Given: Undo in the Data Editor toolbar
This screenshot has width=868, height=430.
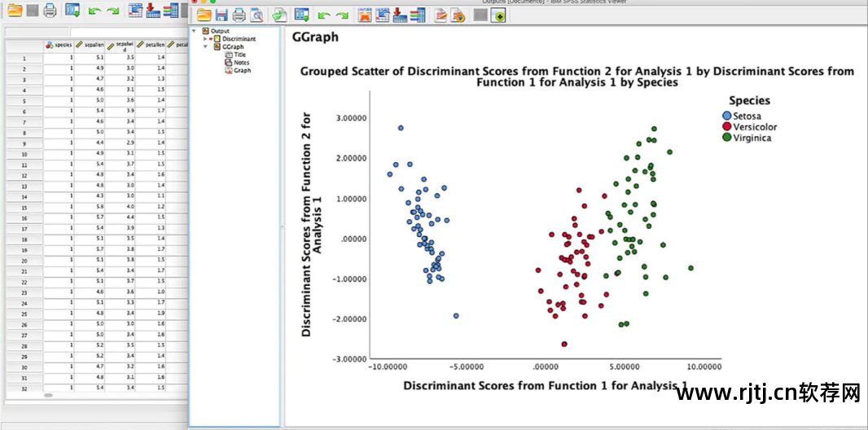Looking at the screenshot, I should tap(94, 11).
